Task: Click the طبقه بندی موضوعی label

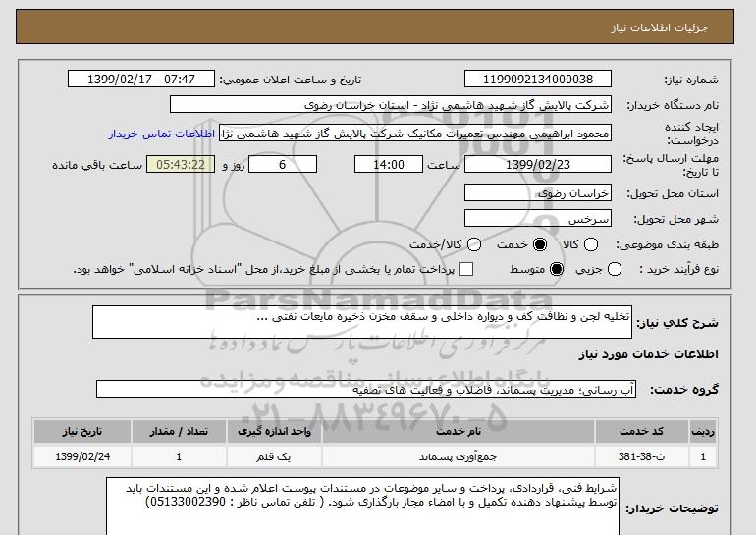Action: [x=668, y=244]
